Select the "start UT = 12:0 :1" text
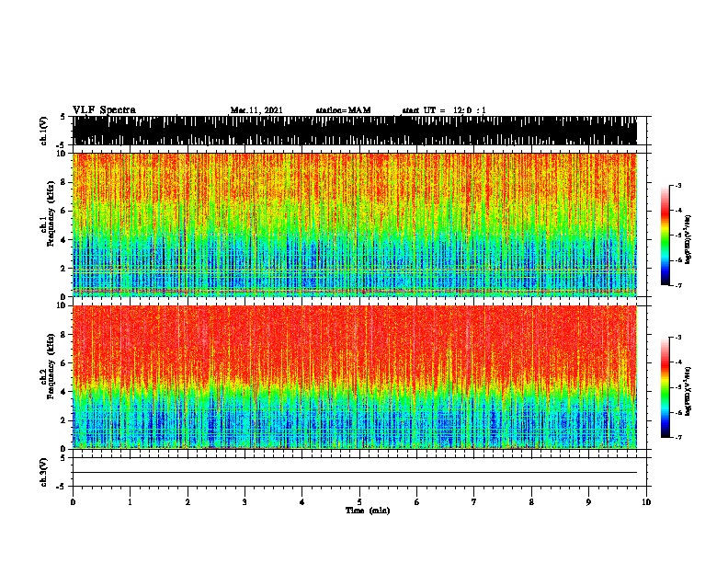 pos(444,110)
